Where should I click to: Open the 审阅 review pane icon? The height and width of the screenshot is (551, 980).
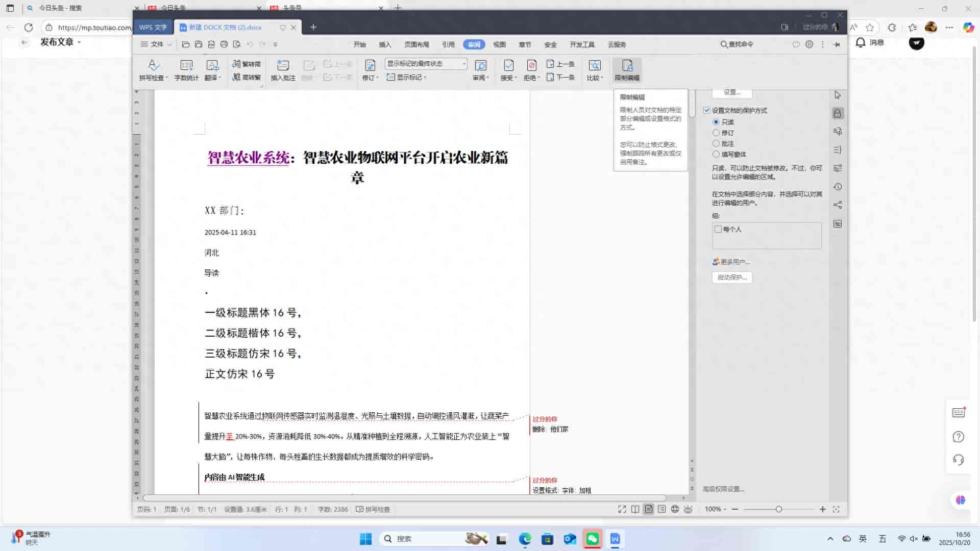coord(480,65)
